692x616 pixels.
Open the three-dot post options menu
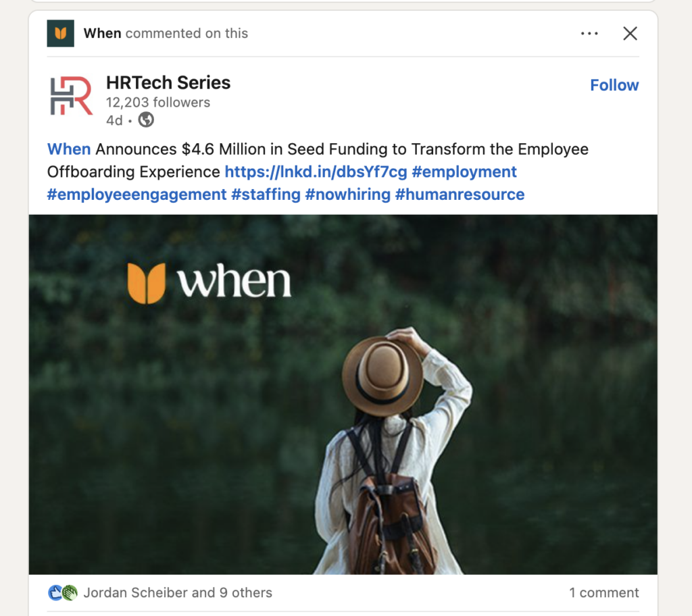pyautogui.click(x=589, y=34)
